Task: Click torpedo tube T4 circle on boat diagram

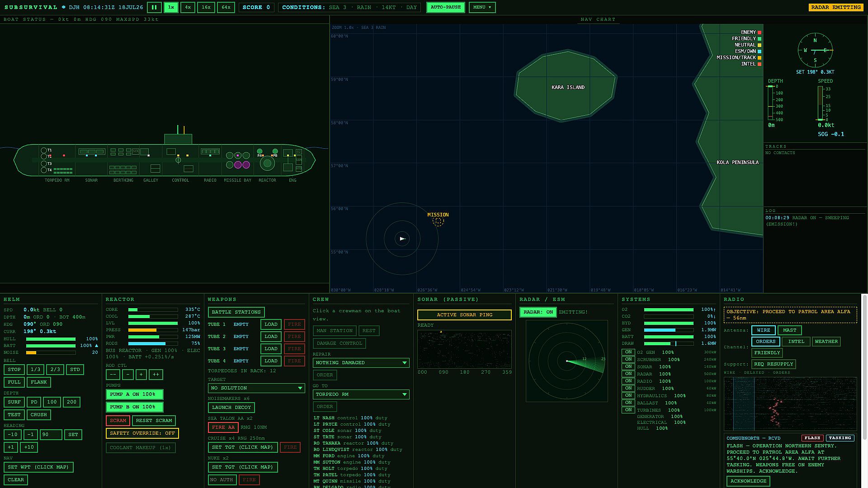Action: pyautogui.click(x=44, y=170)
